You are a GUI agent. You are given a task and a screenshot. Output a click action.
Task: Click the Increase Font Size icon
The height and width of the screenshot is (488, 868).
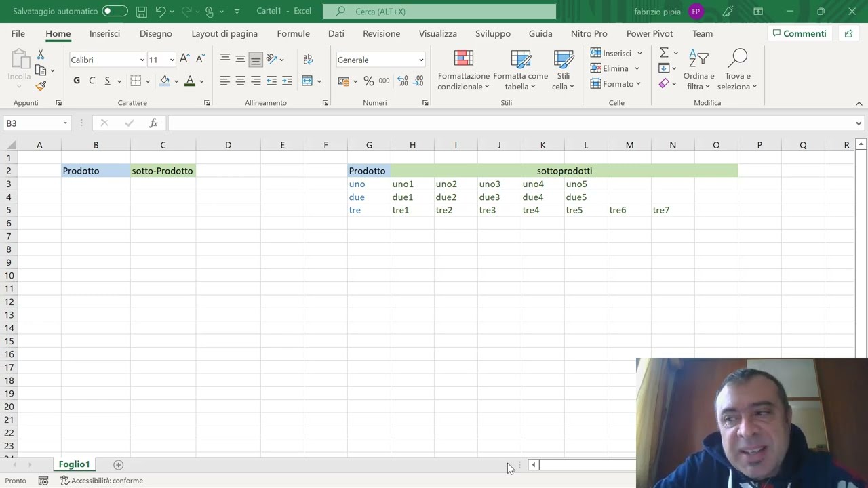(184, 60)
